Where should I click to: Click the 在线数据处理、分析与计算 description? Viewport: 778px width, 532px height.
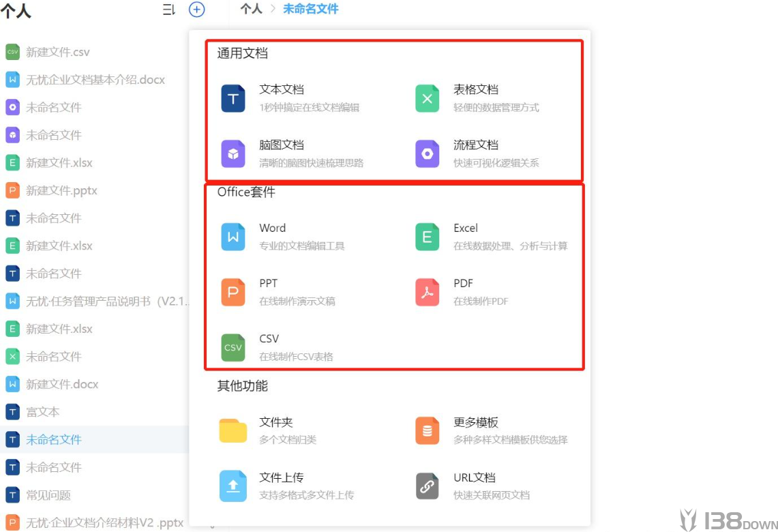pyautogui.click(x=511, y=246)
